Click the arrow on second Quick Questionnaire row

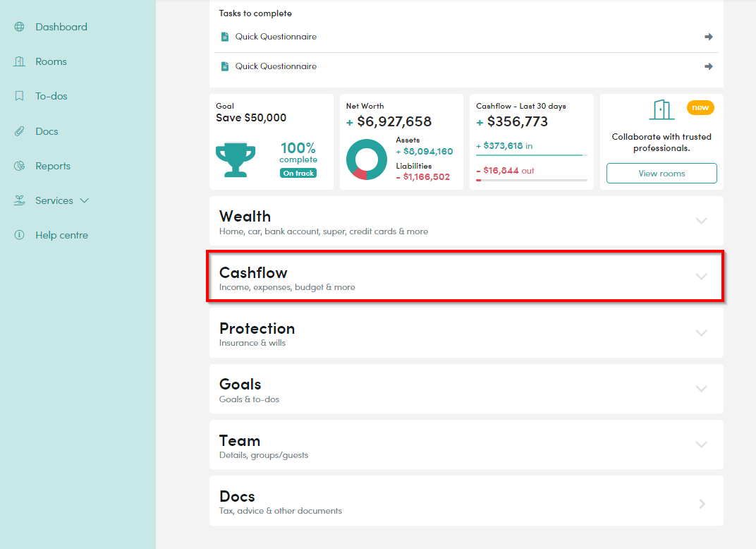pyautogui.click(x=708, y=66)
